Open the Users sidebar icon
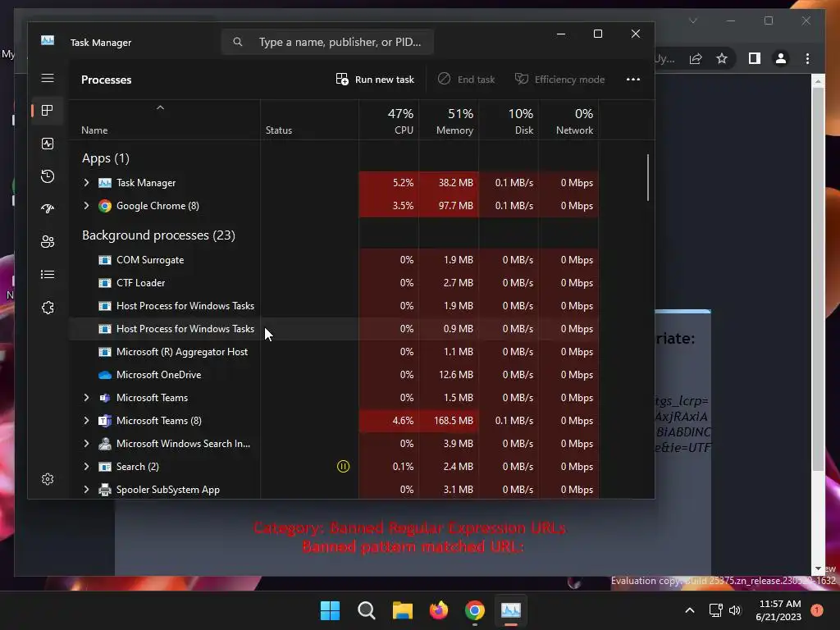 [x=47, y=242]
